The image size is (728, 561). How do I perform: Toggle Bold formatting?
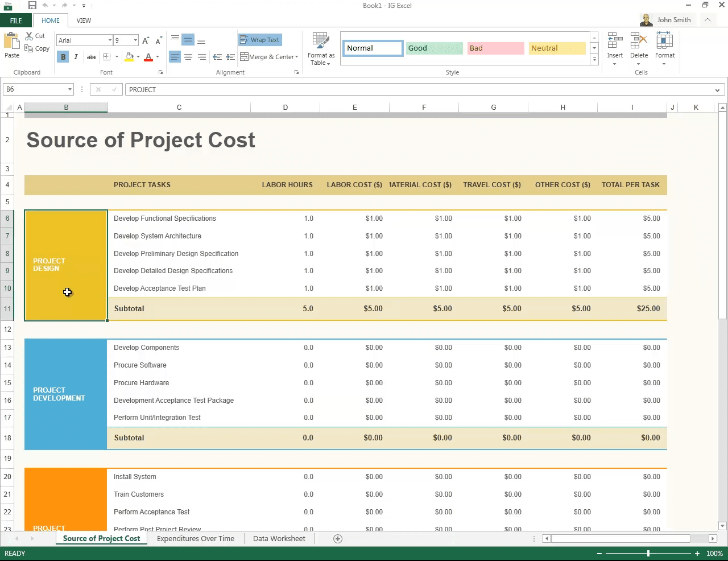(63, 57)
